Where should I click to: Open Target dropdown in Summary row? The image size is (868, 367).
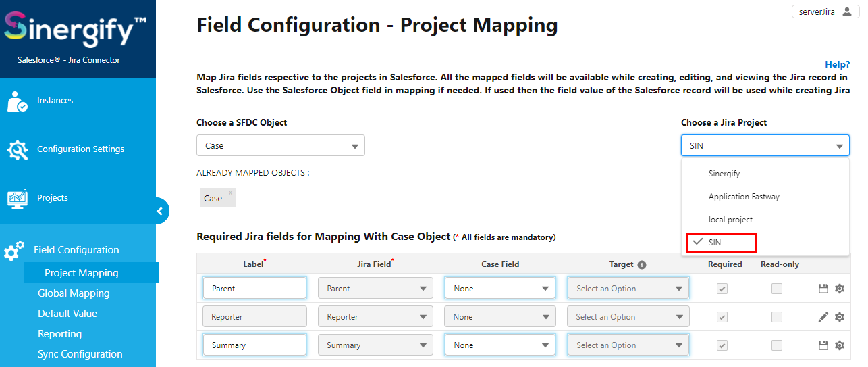click(628, 345)
